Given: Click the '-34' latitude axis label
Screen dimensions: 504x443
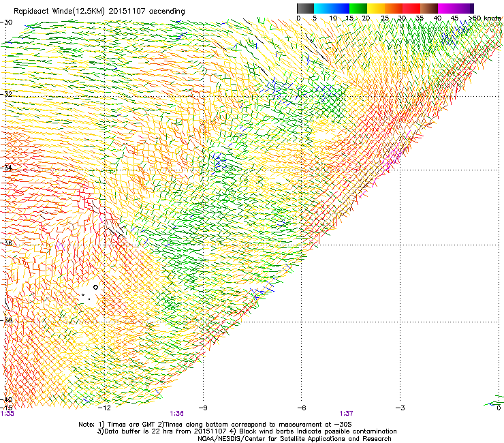Looking at the screenshot, I should click(x=6, y=167).
